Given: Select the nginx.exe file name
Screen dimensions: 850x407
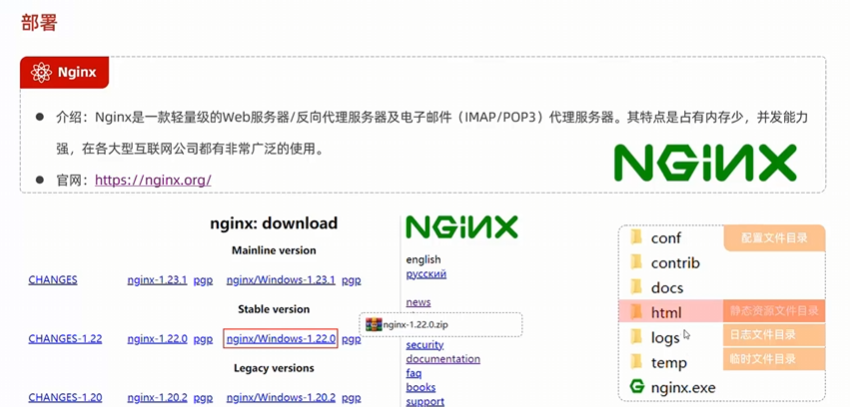Looking at the screenshot, I should coord(683,387).
